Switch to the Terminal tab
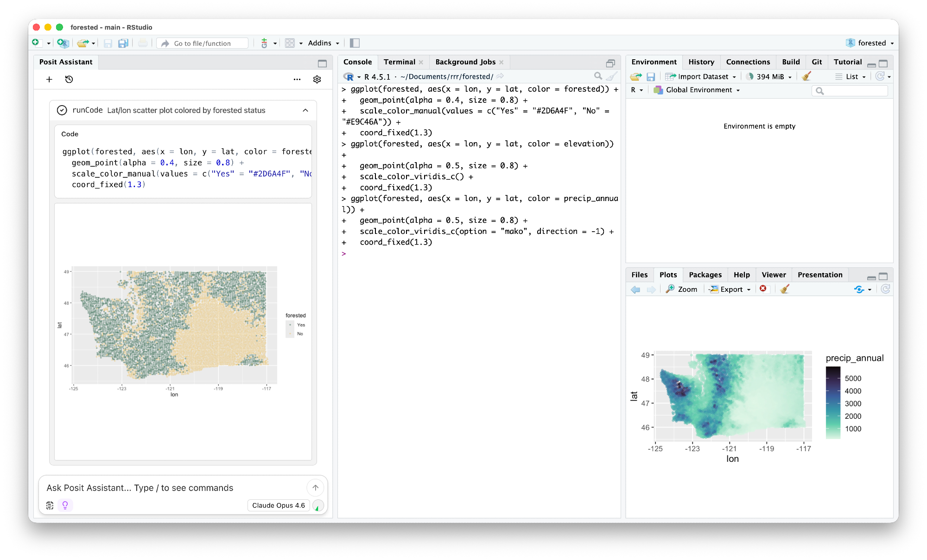 [x=399, y=62]
